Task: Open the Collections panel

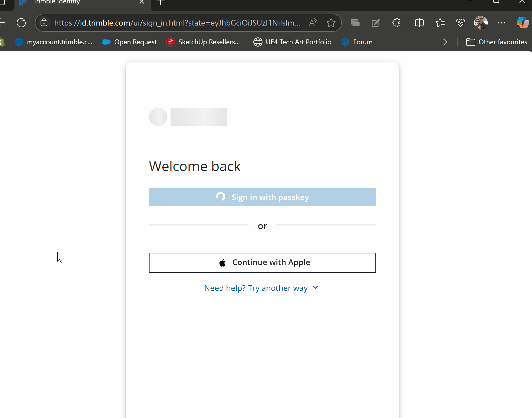Action: tap(355, 23)
